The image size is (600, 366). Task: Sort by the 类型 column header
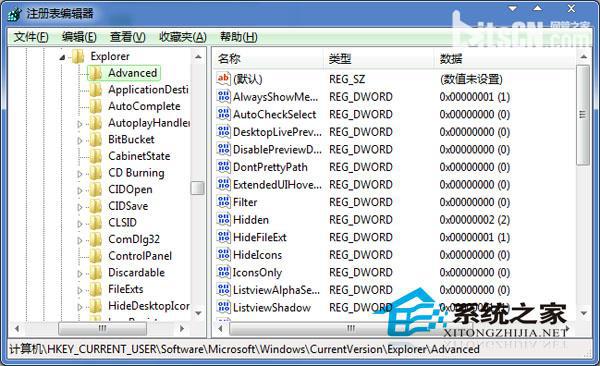coord(378,59)
